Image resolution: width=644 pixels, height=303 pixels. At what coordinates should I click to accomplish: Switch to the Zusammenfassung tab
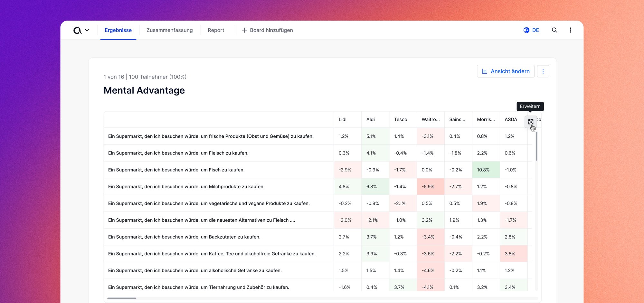point(170,30)
